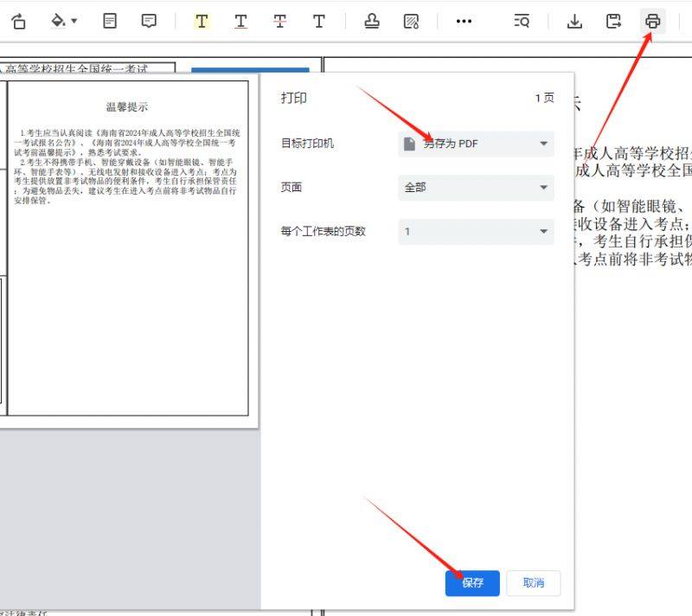The image size is (692, 616).
Task: Expand the target printer dropdown
Action: point(476,144)
